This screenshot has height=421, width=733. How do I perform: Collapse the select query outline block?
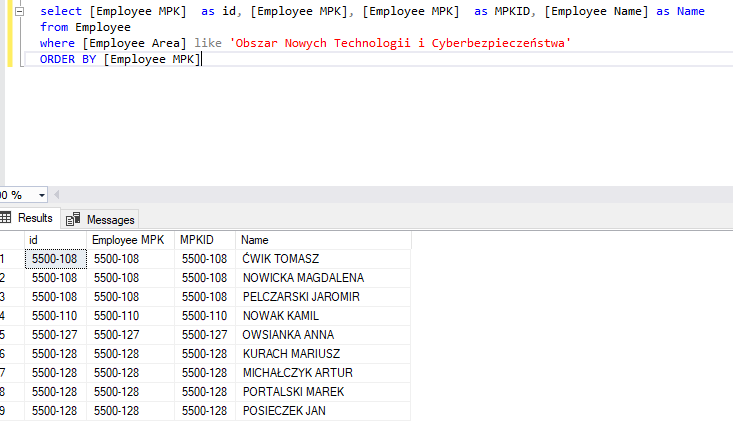19,11
